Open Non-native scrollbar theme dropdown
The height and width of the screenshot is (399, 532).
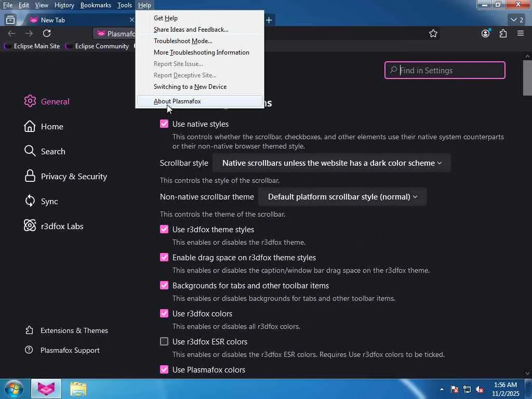pyautogui.click(x=342, y=197)
